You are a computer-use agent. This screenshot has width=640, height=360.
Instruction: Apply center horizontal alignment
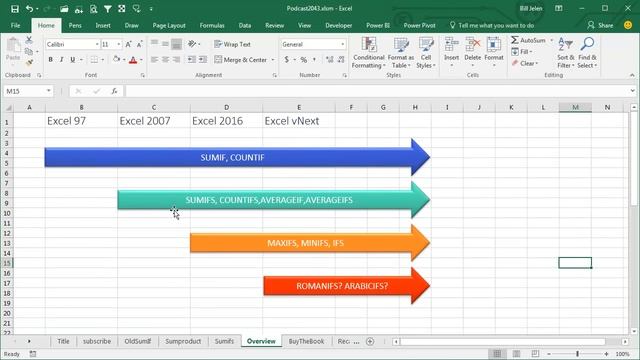pyautogui.click(x=165, y=60)
